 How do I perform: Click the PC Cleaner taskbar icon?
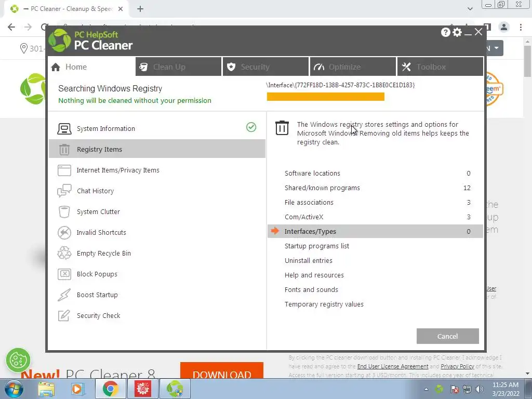click(175, 389)
